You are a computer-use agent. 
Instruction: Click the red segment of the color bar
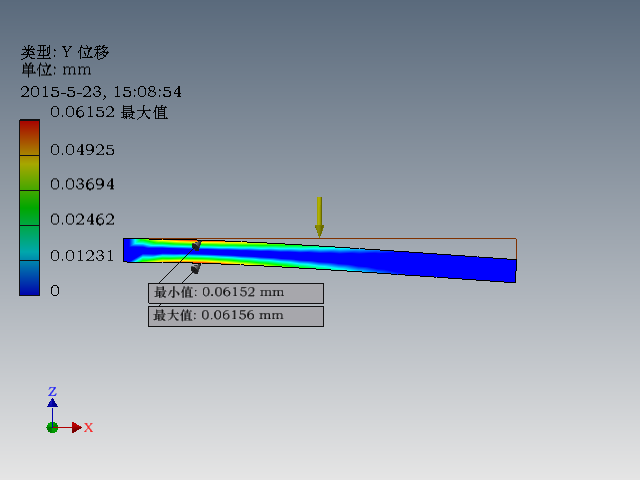29,138
